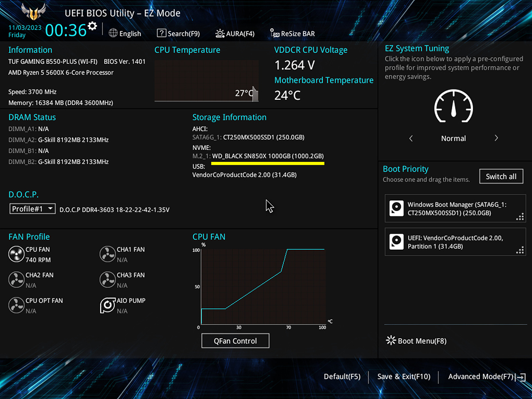The width and height of the screenshot is (532, 399).
Task: Click the BIOS Ver. 1401 text
Action: point(125,62)
